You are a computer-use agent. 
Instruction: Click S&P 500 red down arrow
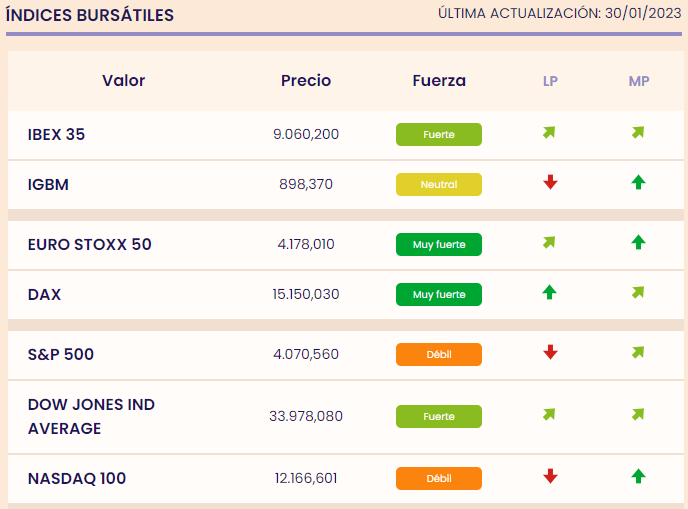click(x=550, y=352)
